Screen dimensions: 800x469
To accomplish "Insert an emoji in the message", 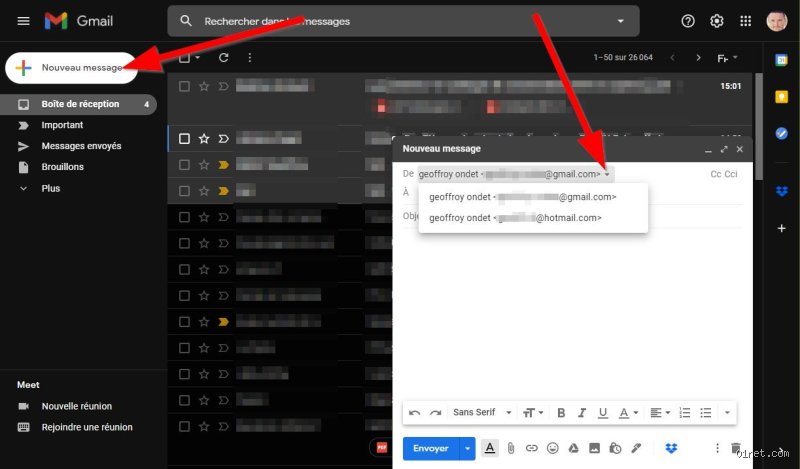I will click(553, 448).
